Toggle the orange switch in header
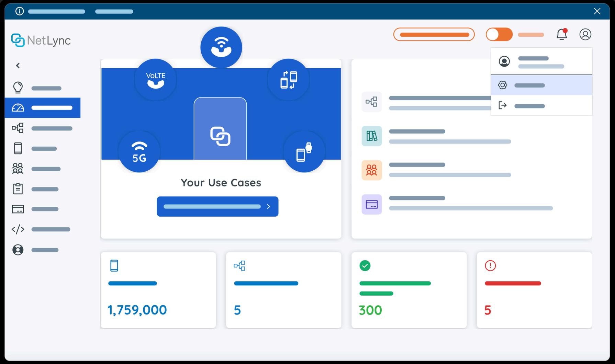 tap(499, 34)
